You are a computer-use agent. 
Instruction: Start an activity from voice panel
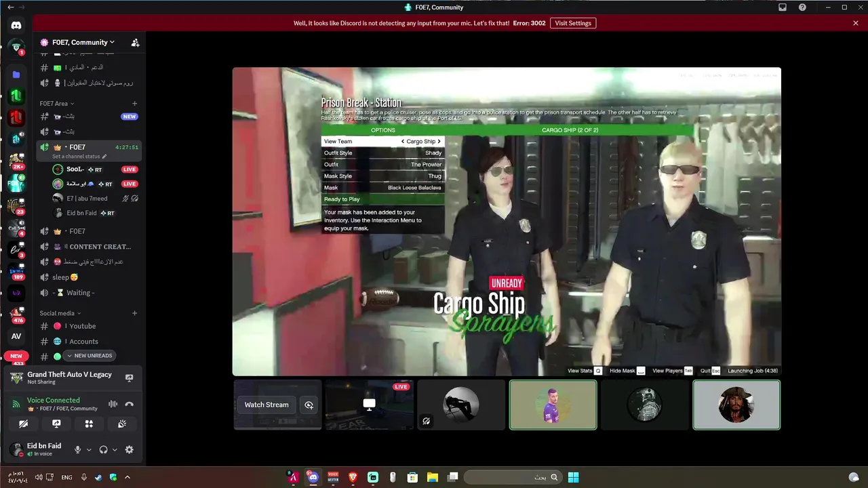coord(89,424)
